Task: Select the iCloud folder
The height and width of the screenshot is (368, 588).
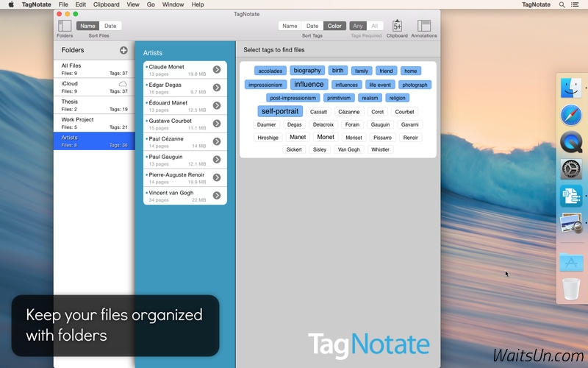Action: pos(95,87)
